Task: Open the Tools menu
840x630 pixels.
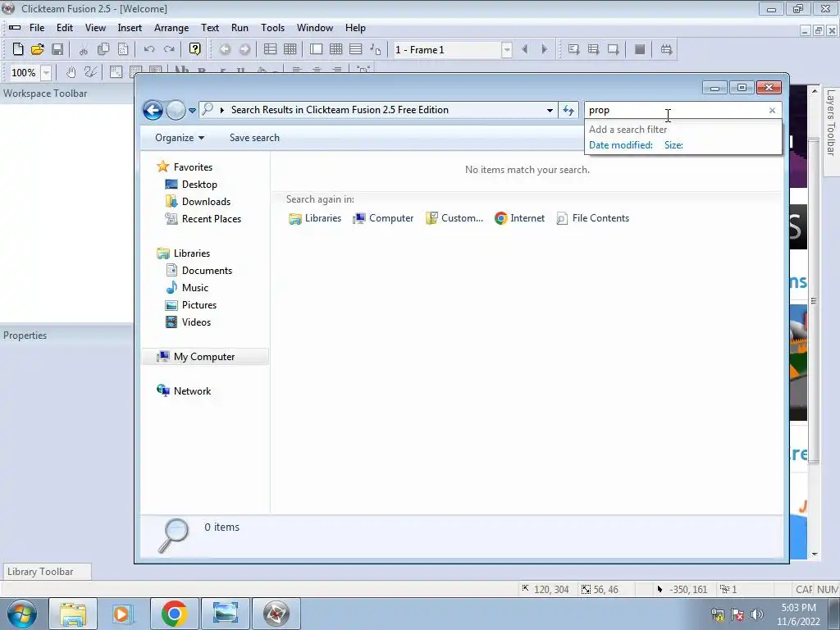Action: pyautogui.click(x=272, y=28)
